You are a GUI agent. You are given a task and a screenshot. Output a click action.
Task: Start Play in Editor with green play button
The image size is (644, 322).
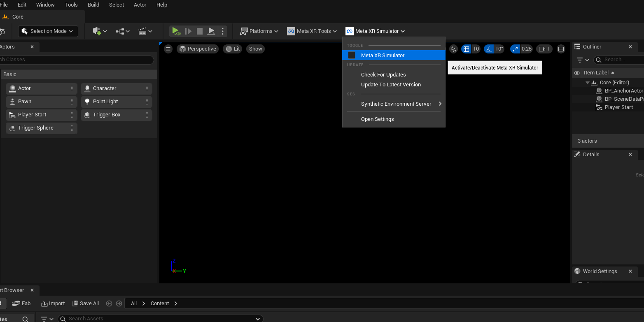coord(176,31)
